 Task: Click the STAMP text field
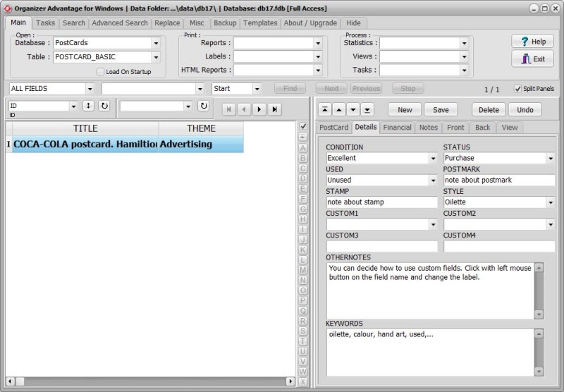pyautogui.click(x=382, y=202)
